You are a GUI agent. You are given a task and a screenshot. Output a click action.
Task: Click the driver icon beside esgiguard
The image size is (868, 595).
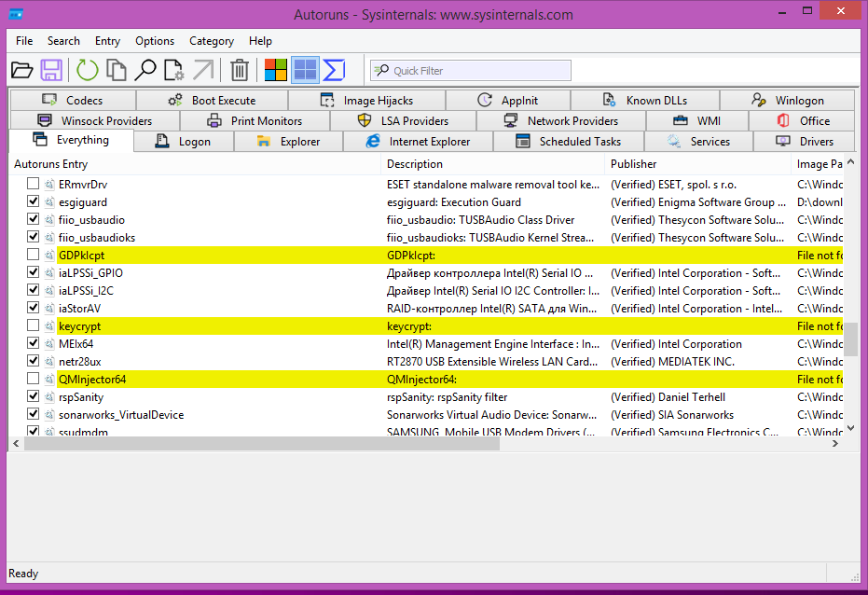click(x=49, y=202)
